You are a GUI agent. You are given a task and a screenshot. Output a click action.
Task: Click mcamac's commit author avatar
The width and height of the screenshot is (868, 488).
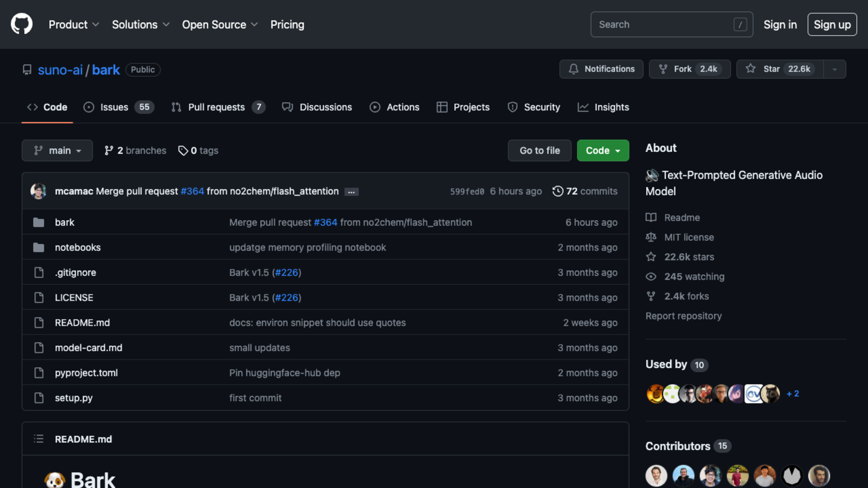[38, 191]
